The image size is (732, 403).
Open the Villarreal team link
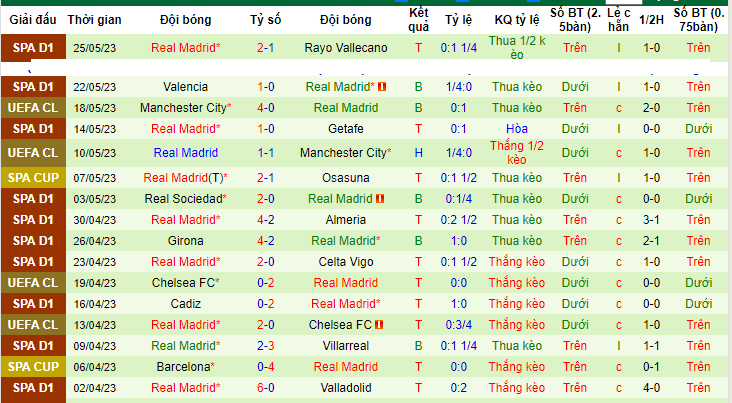point(346,346)
